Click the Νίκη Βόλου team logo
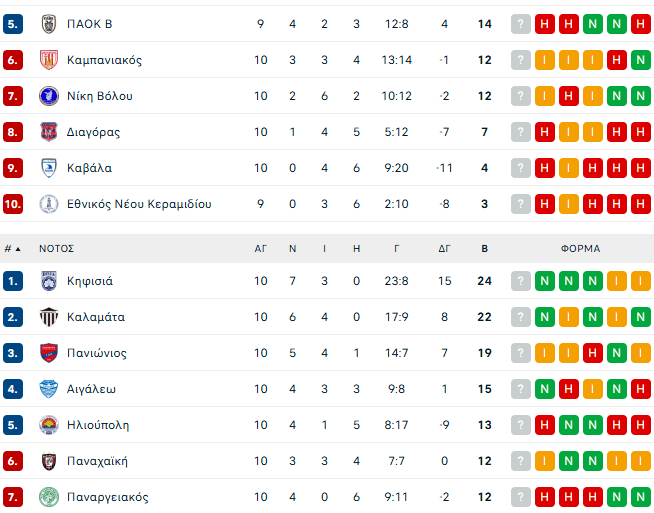The width and height of the screenshot is (654, 513). pyautogui.click(x=48, y=96)
